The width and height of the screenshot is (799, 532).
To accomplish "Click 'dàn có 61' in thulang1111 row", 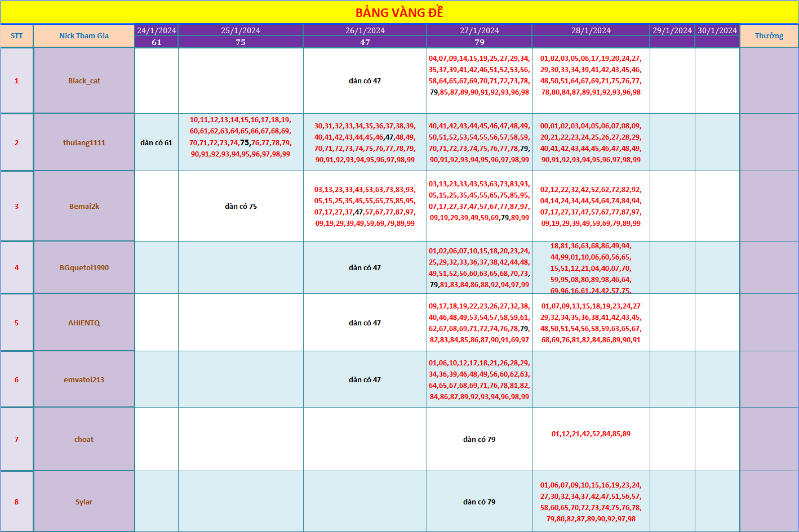I will tap(157, 142).
